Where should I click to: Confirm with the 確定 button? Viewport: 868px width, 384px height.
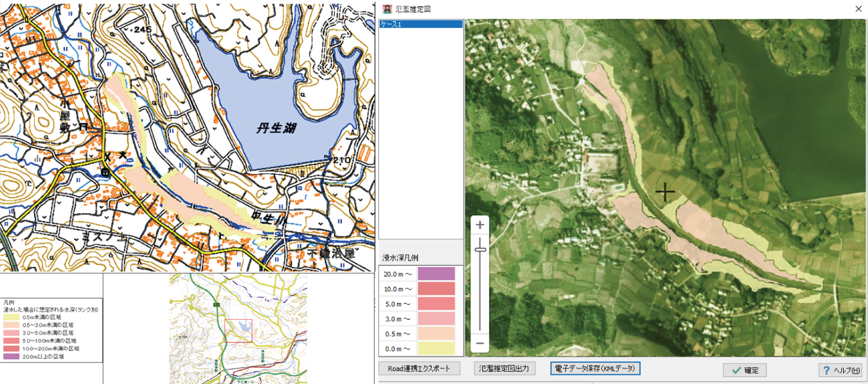coord(745,371)
